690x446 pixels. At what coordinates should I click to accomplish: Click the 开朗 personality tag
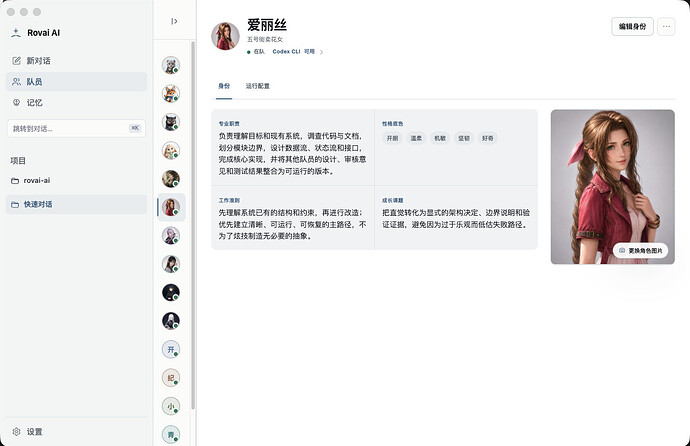392,138
